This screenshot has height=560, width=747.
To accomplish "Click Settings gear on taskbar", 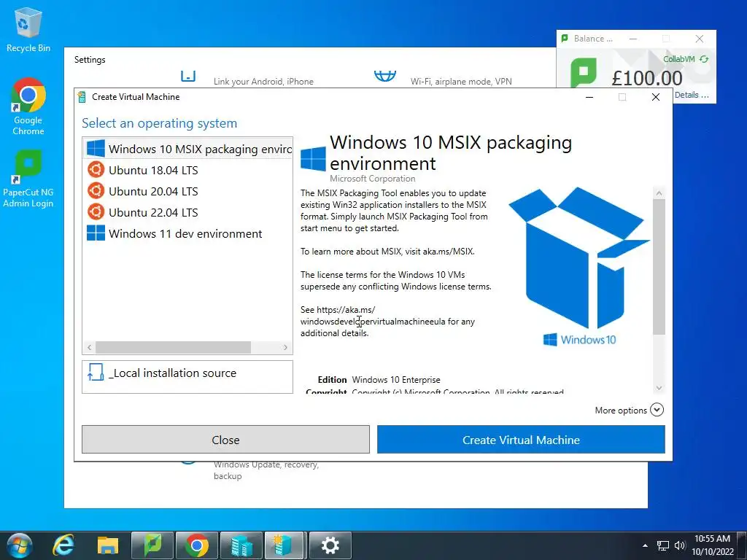I will click(x=330, y=545).
